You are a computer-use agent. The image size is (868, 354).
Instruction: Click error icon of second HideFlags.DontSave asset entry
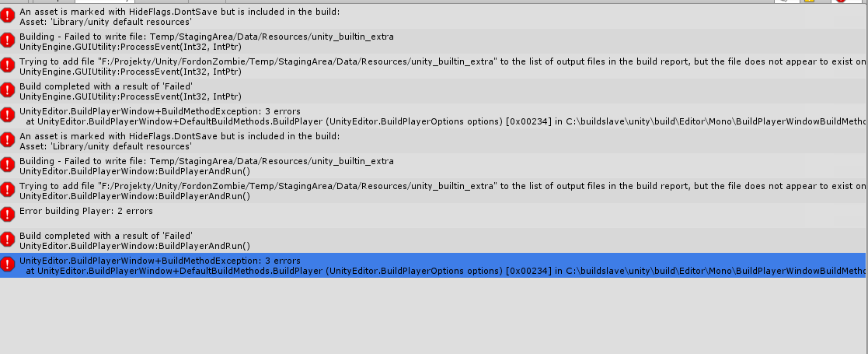(9, 140)
